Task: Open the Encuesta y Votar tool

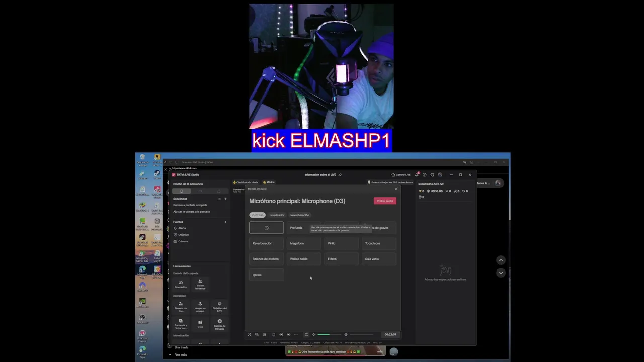Action: [x=181, y=324]
